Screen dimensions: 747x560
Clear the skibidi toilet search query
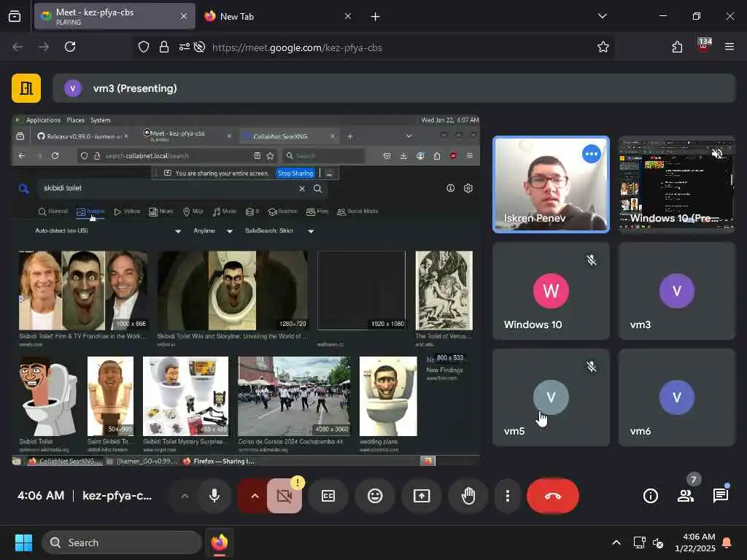[302, 189]
